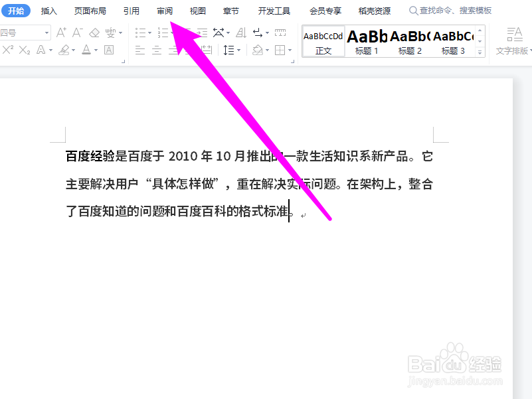
Task: Click in the line starting 百度经验是百度于
Action: (x=249, y=157)
